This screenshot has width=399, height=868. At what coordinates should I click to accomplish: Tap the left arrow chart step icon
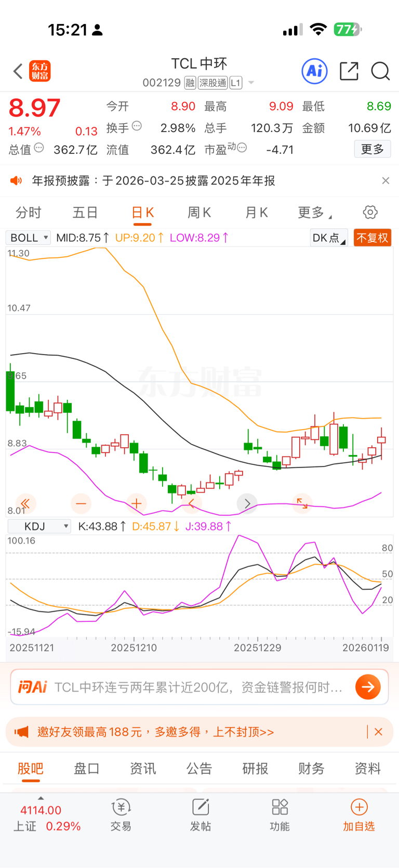(x=192, y=503)
